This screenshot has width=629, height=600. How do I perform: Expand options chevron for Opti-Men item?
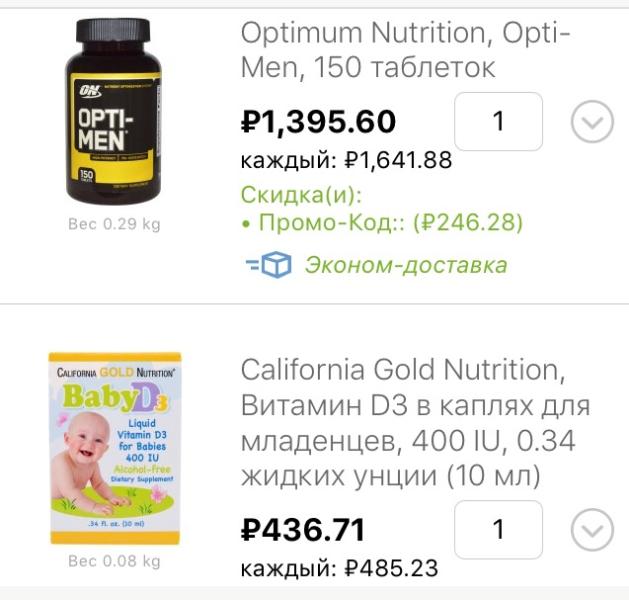[592, 122]
